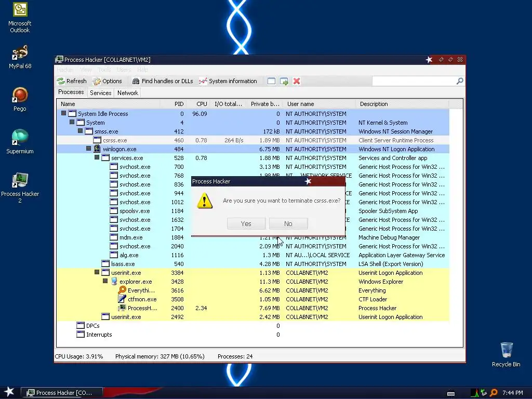
Task: Sort by the CPU column header
Action: 197,104
